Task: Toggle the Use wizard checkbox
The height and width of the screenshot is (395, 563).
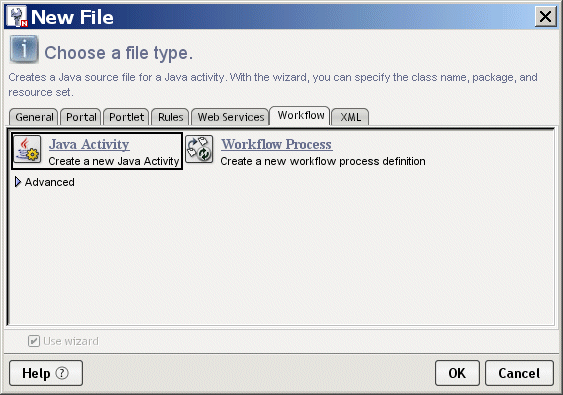Action: [34, 341]
